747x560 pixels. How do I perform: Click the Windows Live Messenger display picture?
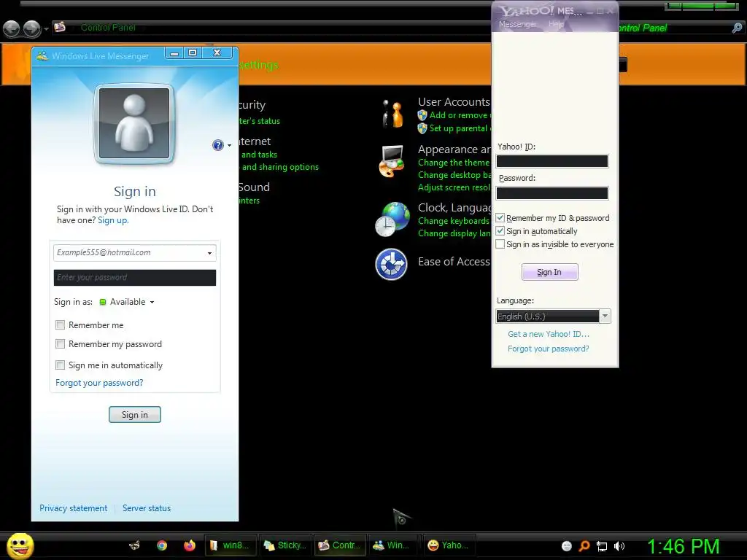(x=134, y=123)
